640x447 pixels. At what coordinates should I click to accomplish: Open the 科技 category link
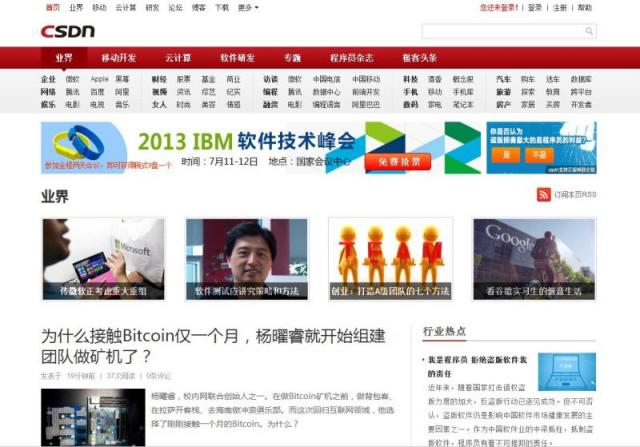[411, 79]
